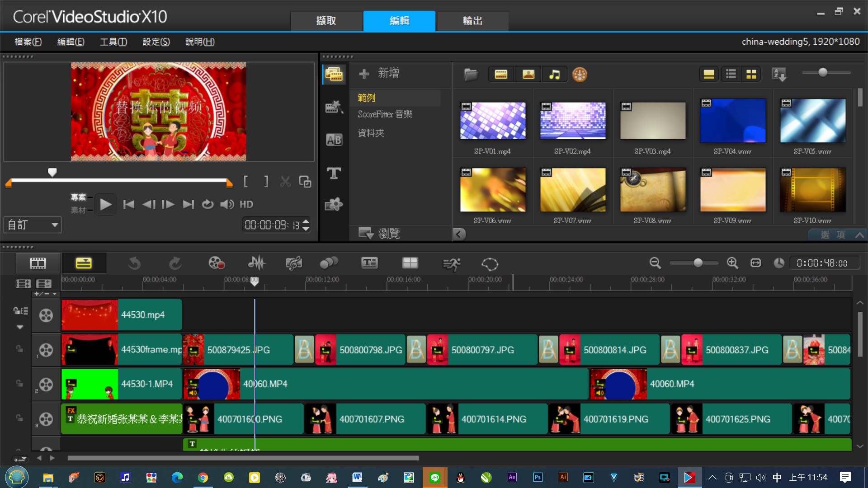Toggle repeat playback
The image size is (868, 488).
(208, 205)
